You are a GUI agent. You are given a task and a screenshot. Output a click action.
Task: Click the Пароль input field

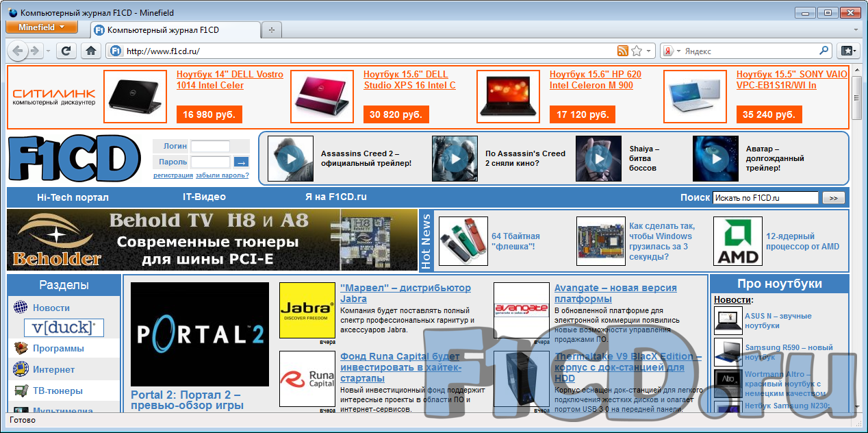tap(210, 162)
